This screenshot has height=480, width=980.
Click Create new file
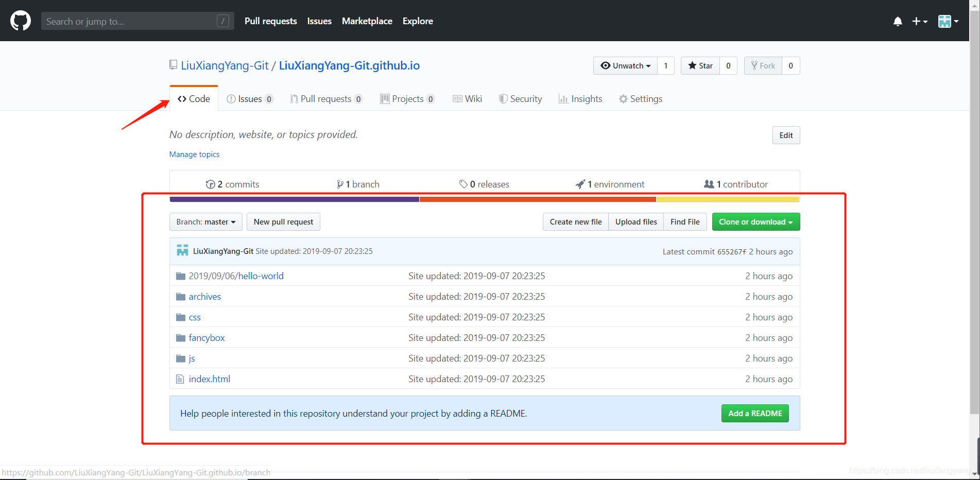coord(576,221)
